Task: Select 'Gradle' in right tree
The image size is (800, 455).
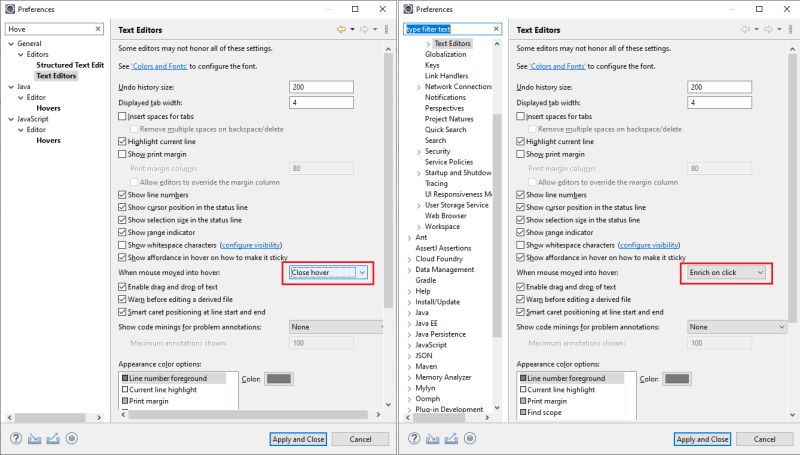Action: click(426, 280)
